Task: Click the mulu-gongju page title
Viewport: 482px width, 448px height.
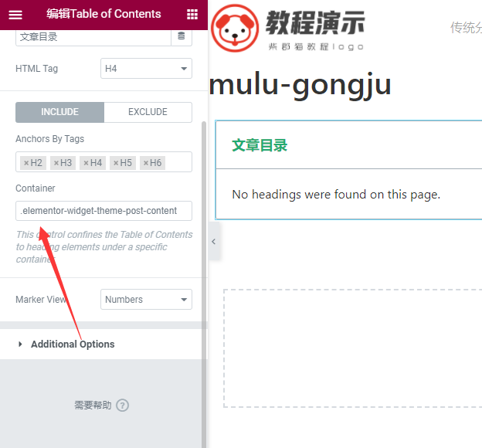Action: pyautogui.click(x=300, y=84)
